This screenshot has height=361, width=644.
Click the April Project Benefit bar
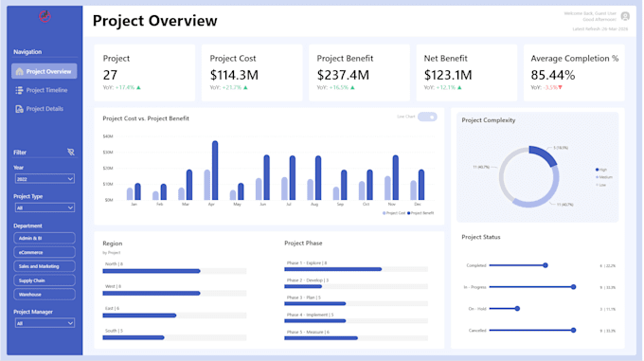point(215,171)
